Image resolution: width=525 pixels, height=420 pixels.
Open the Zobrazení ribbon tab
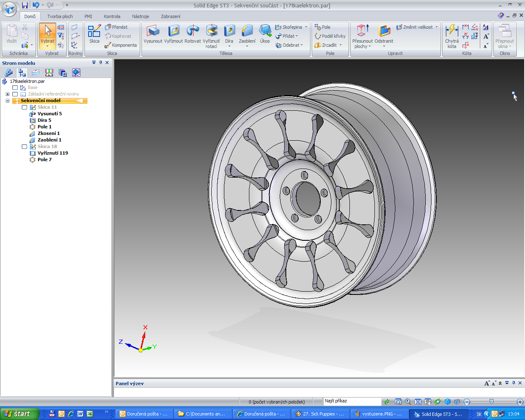(170, 16)
